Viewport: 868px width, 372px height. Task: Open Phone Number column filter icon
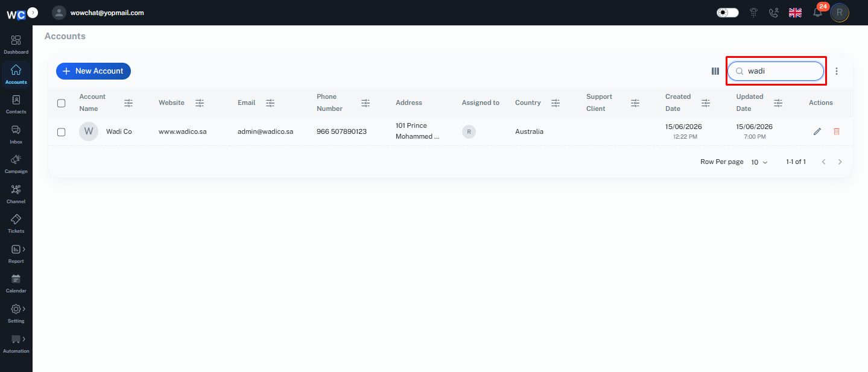click(366, 103)
